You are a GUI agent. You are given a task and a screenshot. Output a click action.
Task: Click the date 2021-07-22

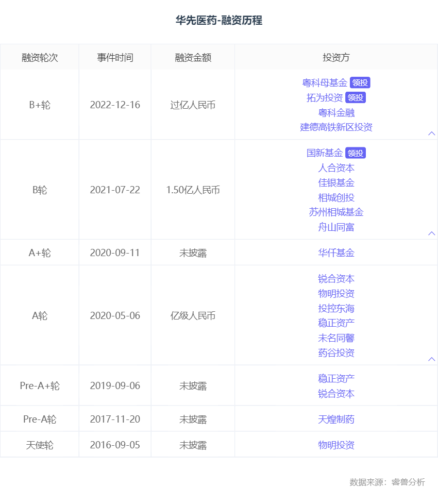coord(115,190)
